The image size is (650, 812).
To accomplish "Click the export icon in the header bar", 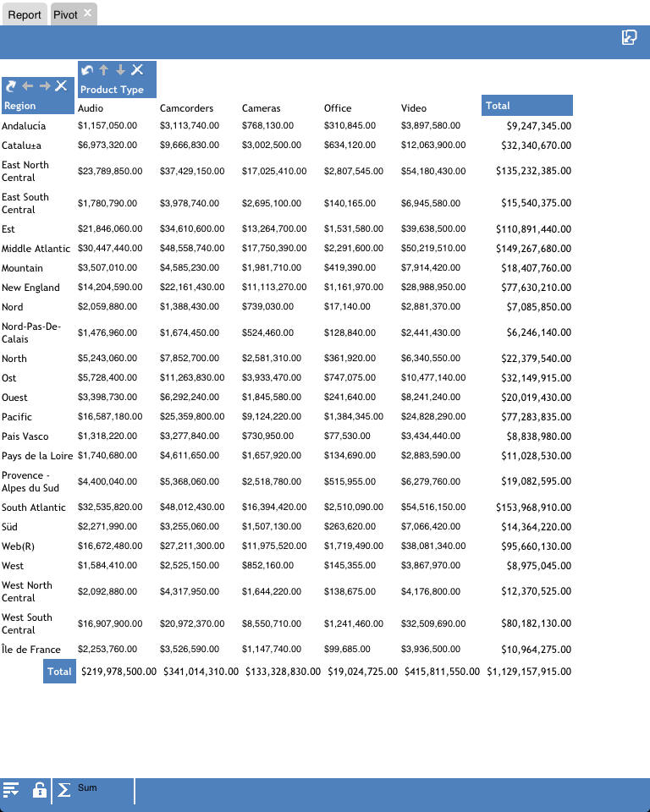I will point(629,37).
